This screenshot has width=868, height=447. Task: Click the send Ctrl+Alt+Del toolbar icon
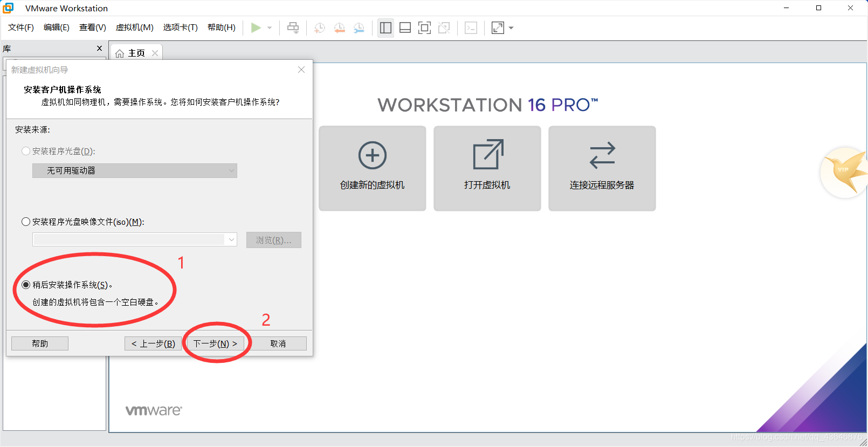click(x=293, y=27)
